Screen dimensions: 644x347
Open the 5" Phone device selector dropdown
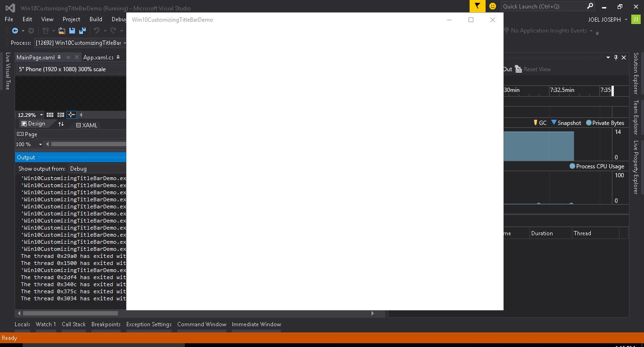71,69
